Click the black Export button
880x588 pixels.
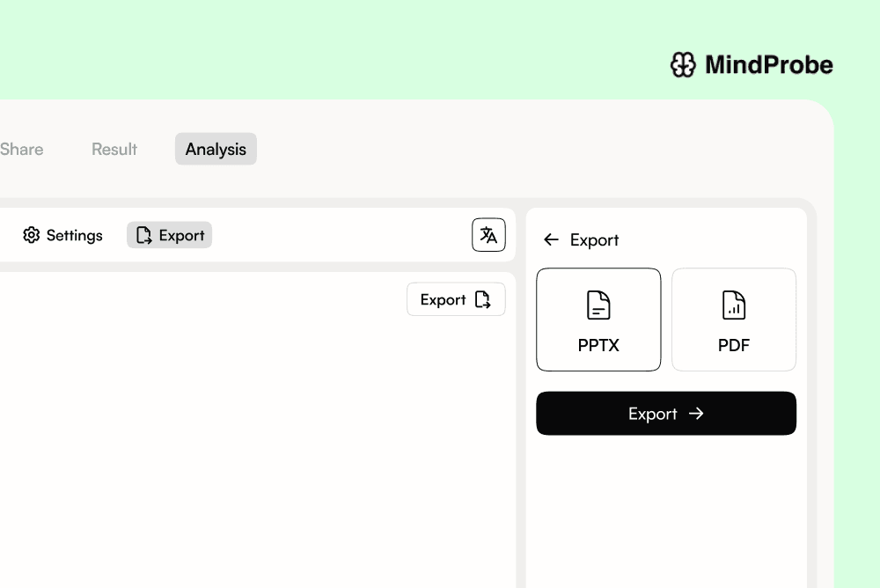click(x=666, y=414)
